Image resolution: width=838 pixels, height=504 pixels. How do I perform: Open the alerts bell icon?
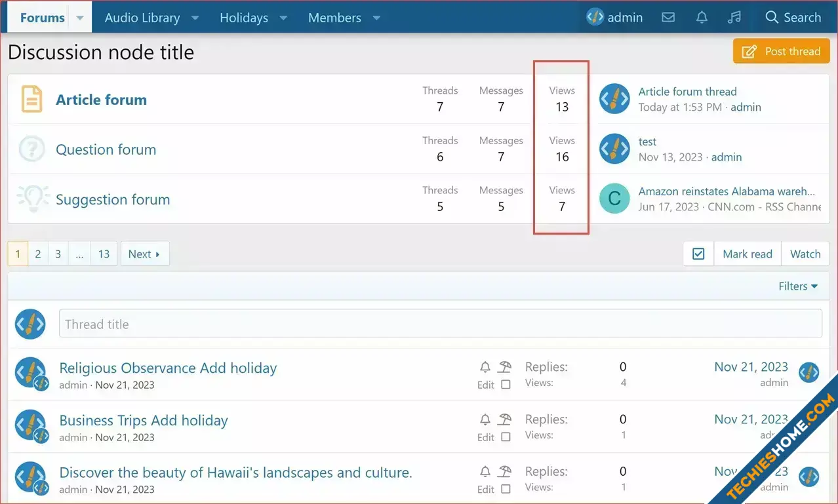coord(702,18)
